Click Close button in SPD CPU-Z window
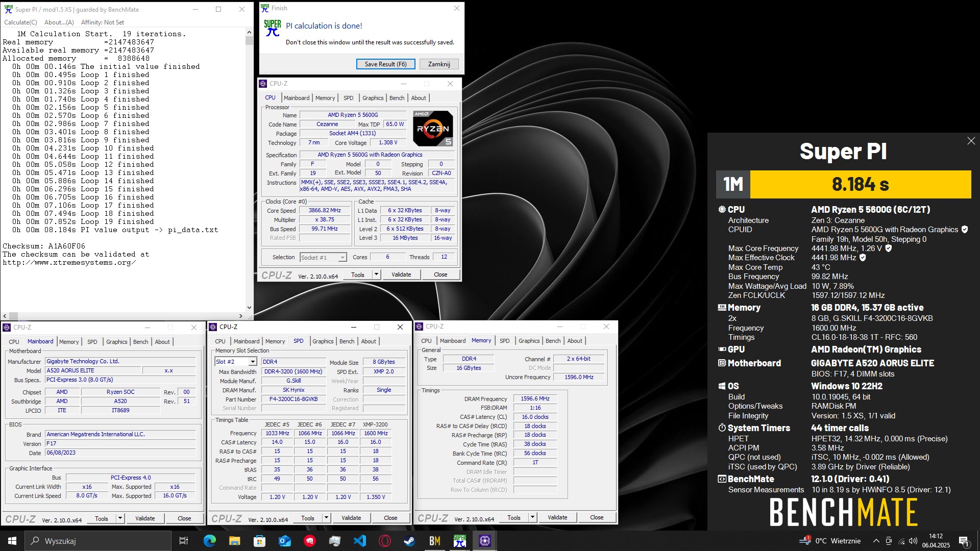Screen dimensions: 980x551 click(390, 518)
